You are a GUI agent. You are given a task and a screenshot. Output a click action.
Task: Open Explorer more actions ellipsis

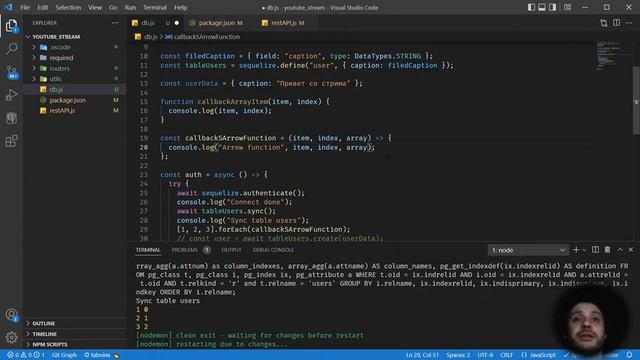tap(115, 23)
